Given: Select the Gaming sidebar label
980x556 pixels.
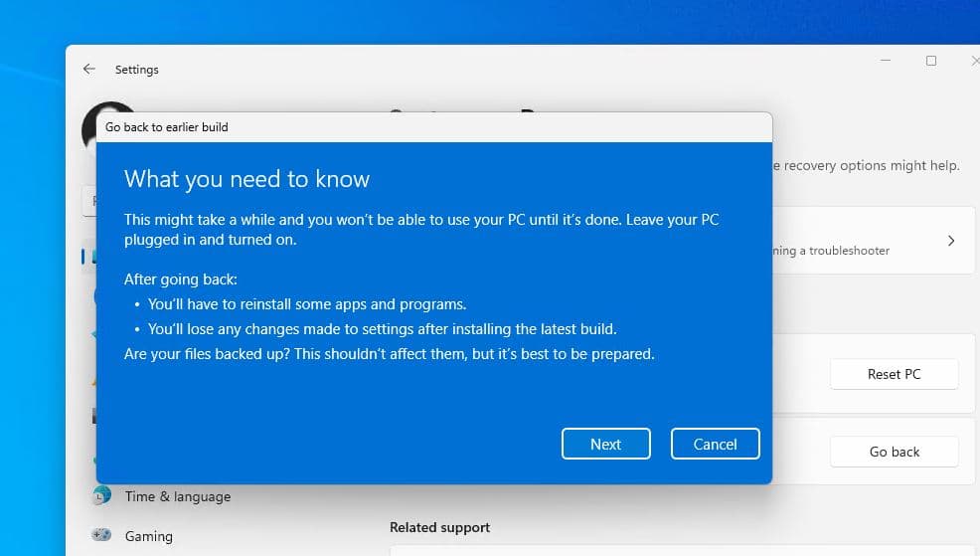Looking at the screenshot, I should click(148, 536).
